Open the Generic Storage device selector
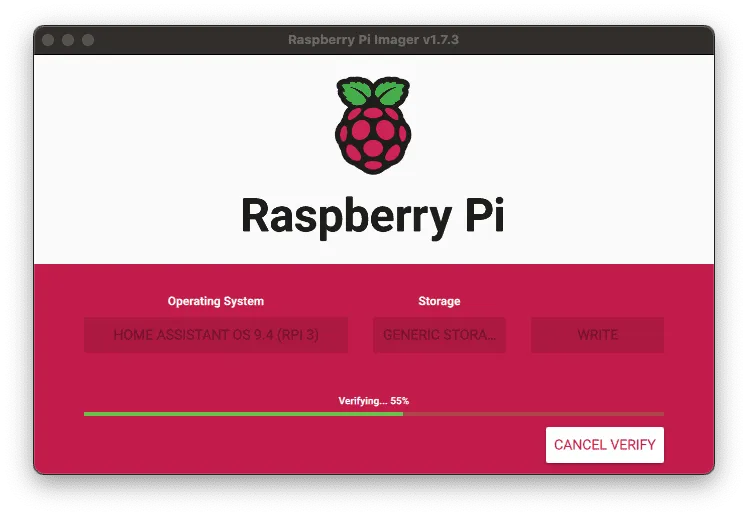The image size is (748, 516). coord(439,335)
